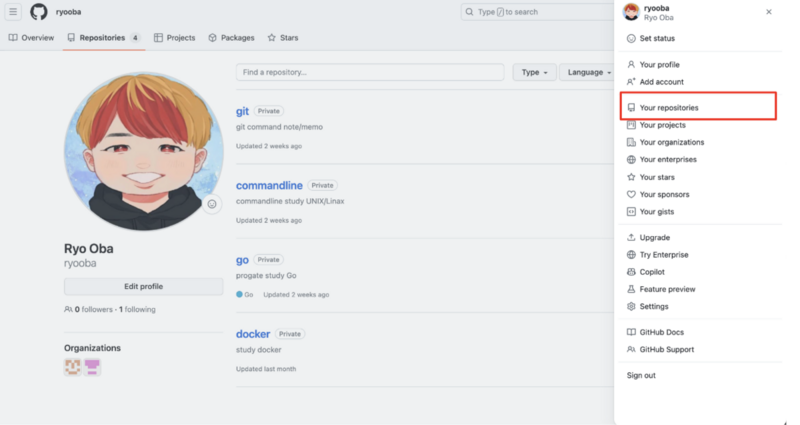This screenshot has width=800, height=425.
Task: Open the Packages tab
Action: (231, 38)
